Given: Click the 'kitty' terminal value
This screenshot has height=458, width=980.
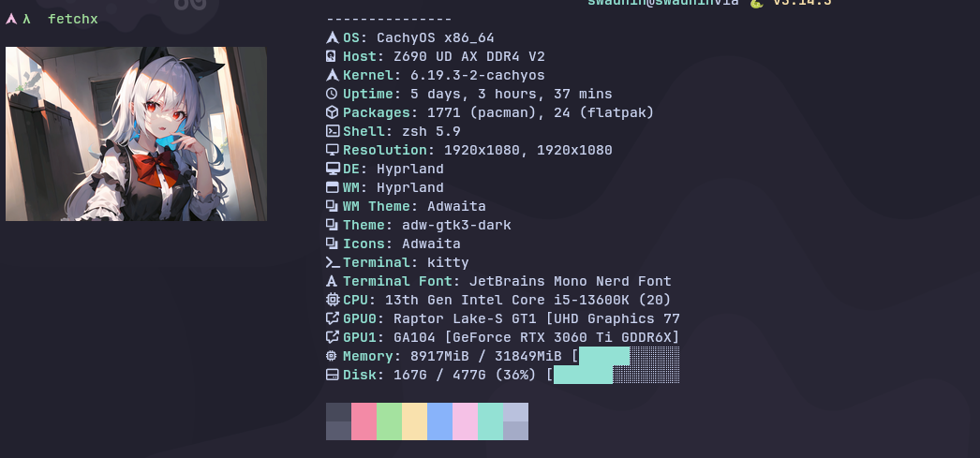Looking at the screenshot, I should [x=448, y=262].
